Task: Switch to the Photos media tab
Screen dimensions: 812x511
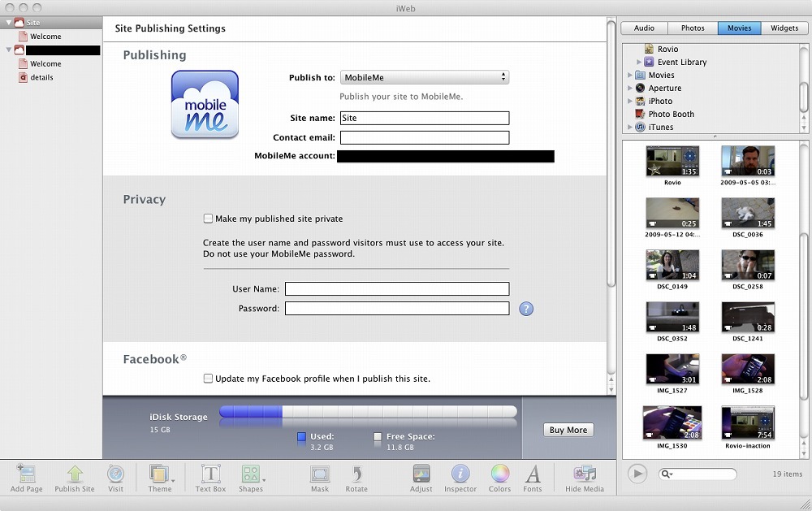Action: point(693,28)
